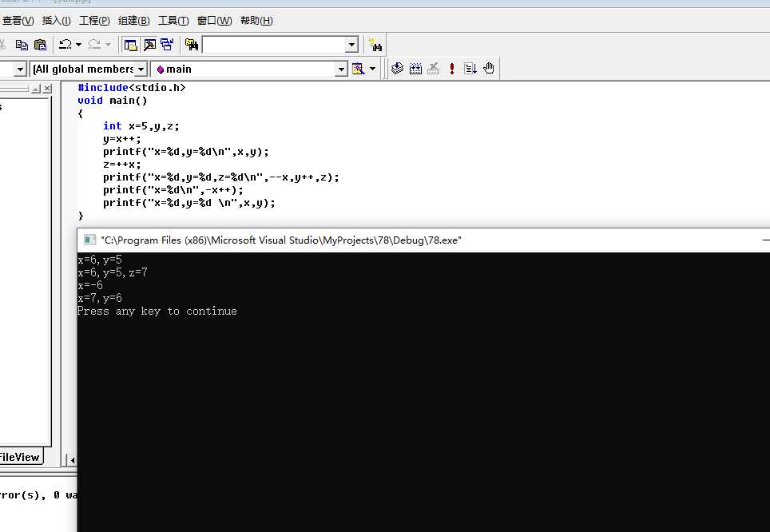Open the 窗口(W) menu
This screenshot has width=770, height=532.
click(x=215, y=21)
